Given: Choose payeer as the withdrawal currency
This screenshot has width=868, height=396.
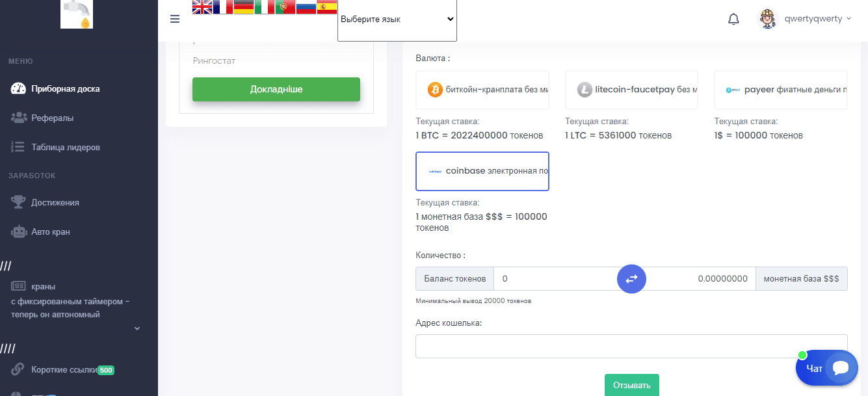Looking at the screenshot, I should click(x=780, y=90).
